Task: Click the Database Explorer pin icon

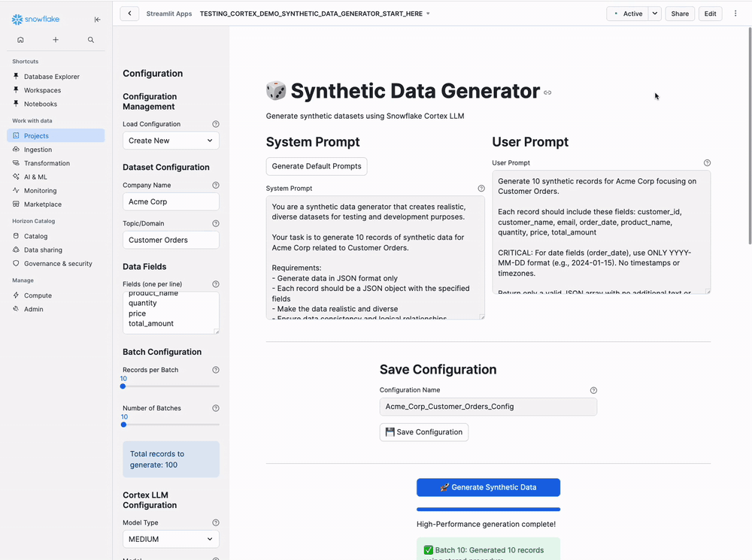Action: (16, 76)
